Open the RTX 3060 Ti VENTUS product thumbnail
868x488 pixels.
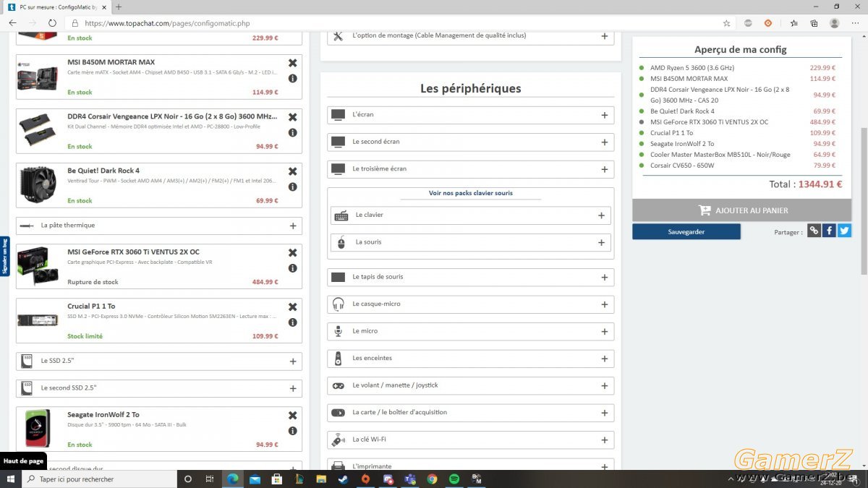37,267
